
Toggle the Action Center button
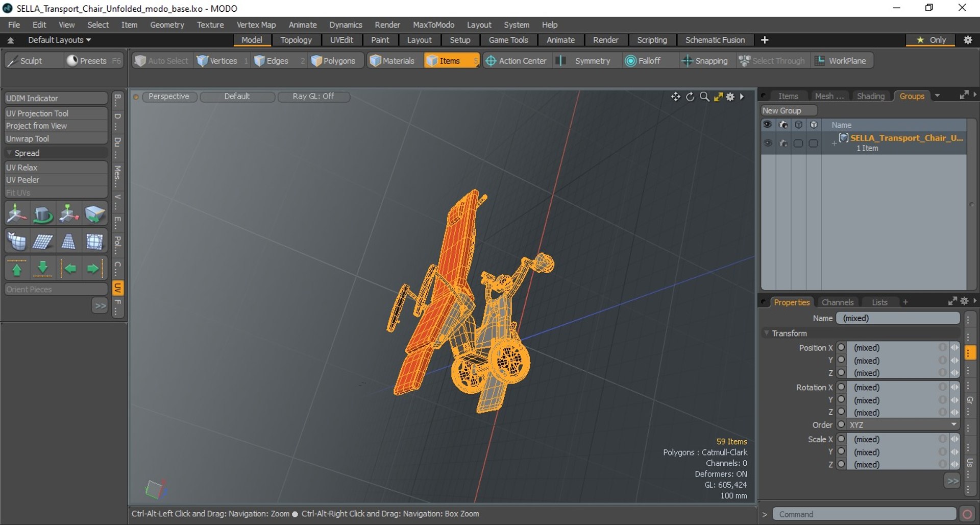pos(516,61)
